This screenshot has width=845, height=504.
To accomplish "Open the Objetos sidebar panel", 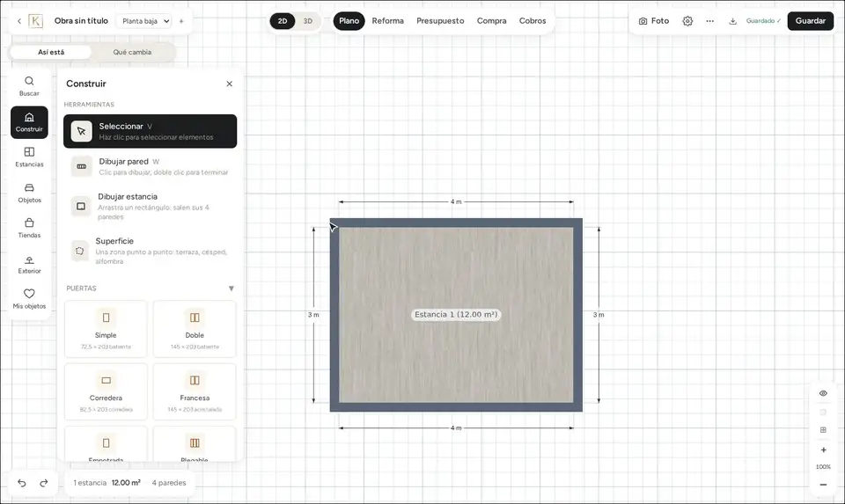I will (x=29, y=193).
